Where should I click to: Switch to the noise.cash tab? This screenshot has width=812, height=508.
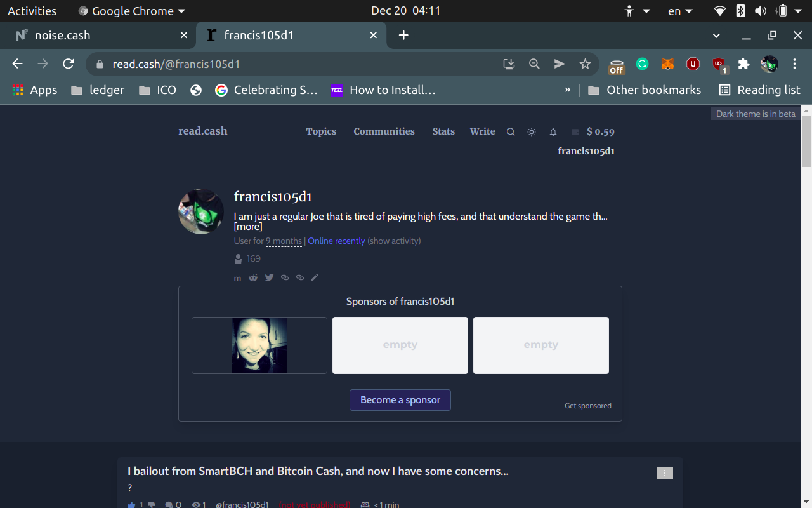[x=98, y=36]
